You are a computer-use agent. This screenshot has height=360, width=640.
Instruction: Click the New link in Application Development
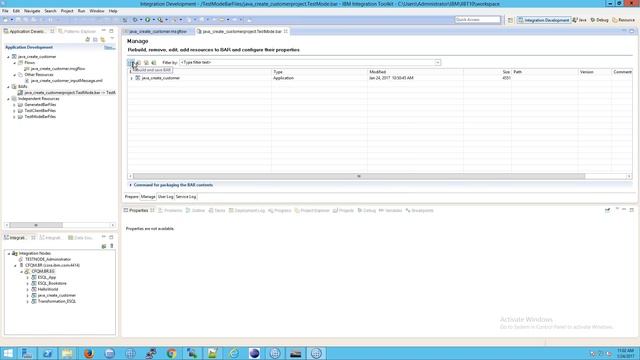[109, 47]
